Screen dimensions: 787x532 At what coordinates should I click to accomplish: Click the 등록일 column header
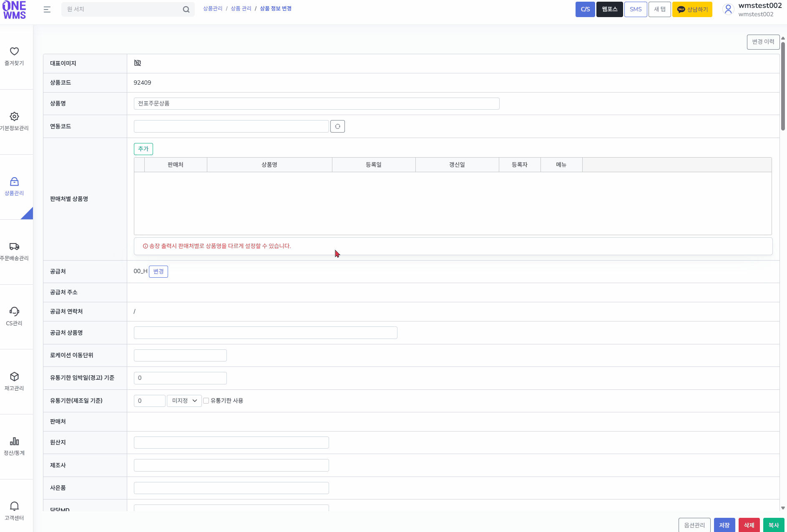[374, 165]
